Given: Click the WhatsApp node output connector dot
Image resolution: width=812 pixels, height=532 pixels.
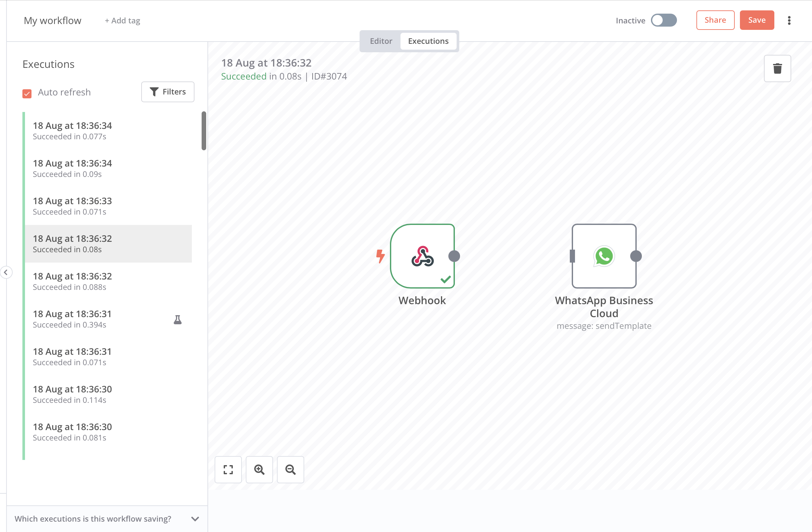Looking at the screenshot, I should pyautogui.click(x=636, y=256).
